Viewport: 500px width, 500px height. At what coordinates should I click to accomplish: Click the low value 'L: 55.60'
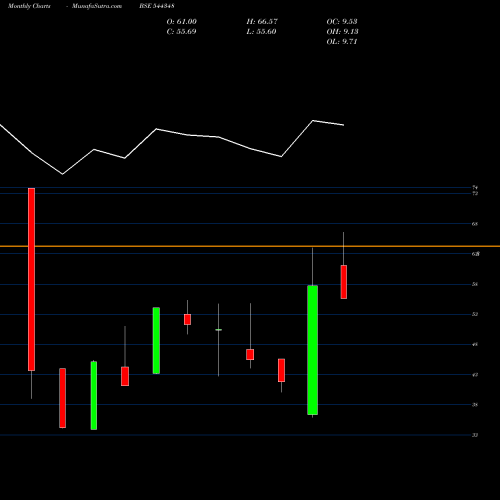(261, 32)
